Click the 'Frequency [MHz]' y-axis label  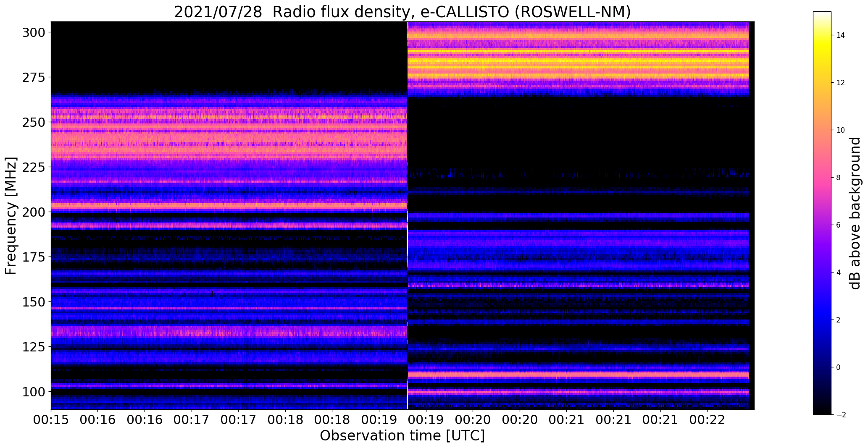(x=11, y=216)
